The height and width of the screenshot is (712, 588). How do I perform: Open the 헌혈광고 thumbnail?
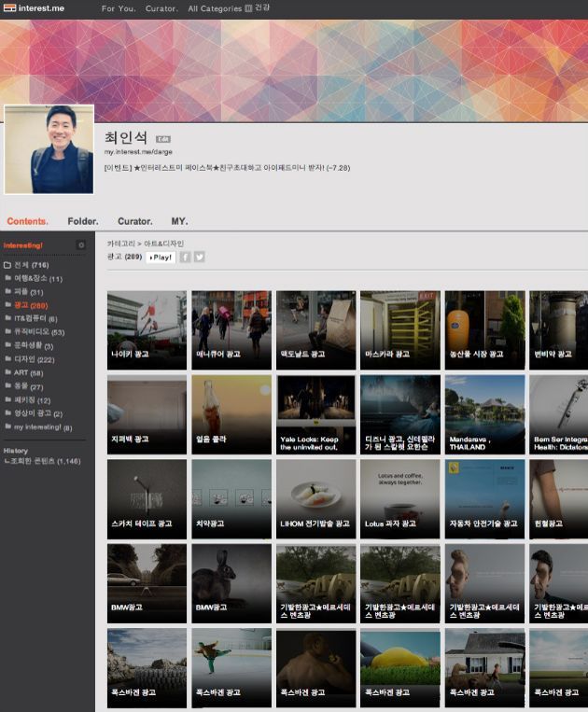[x=558, y=499]
